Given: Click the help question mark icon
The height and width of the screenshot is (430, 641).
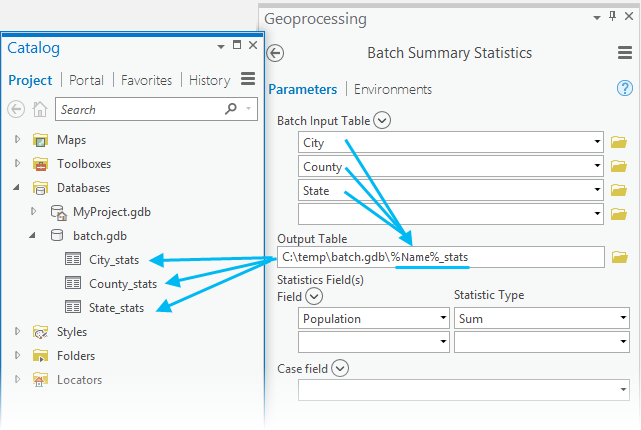Looking at the screenshot, I should (x=625, y=89).
